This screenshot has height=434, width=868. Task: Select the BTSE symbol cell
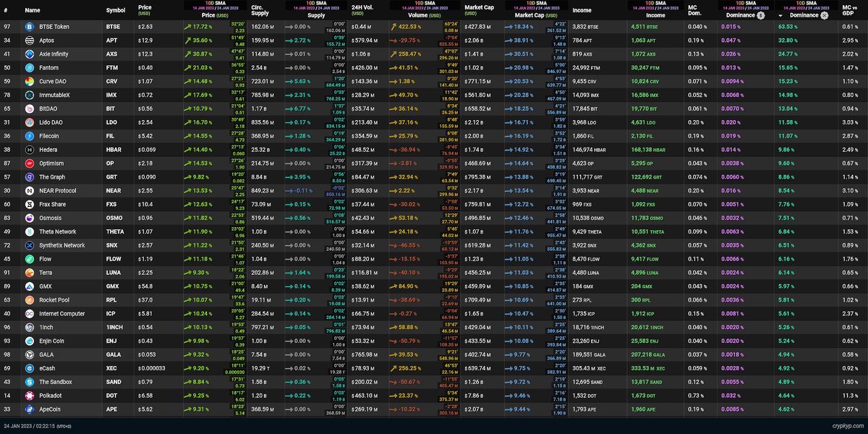click(x=114, y=27)
